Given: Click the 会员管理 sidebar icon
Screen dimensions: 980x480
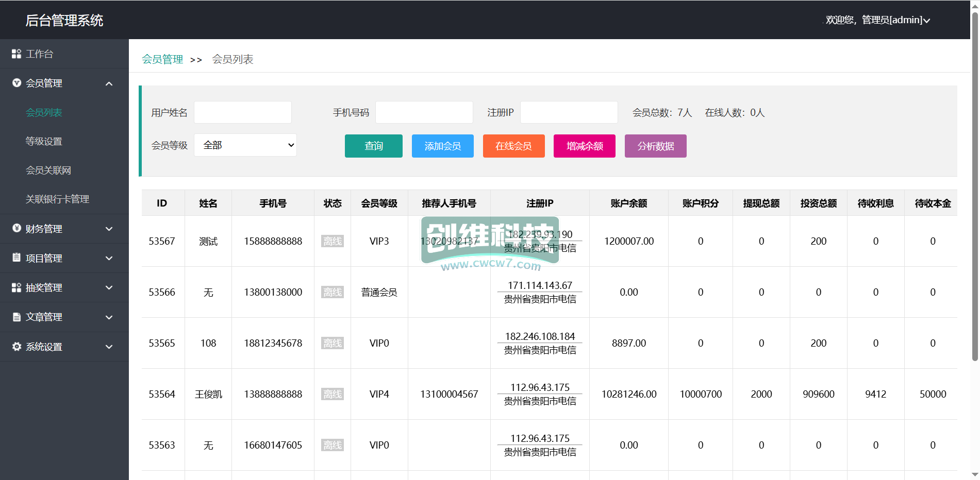Looking at the screenshot, I should 16,83.
